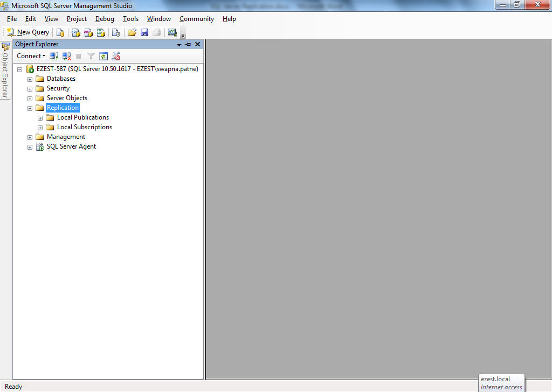The height and width of the screenshot is (392, 552).
Task: Expand the Databases node
Action: (x=30, y=79)
